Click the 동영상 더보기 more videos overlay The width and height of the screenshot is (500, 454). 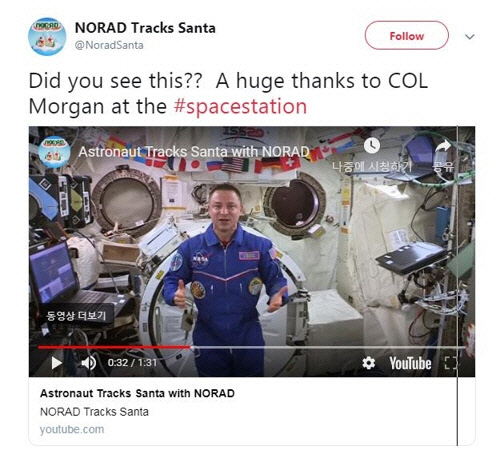tap(76, 315)
